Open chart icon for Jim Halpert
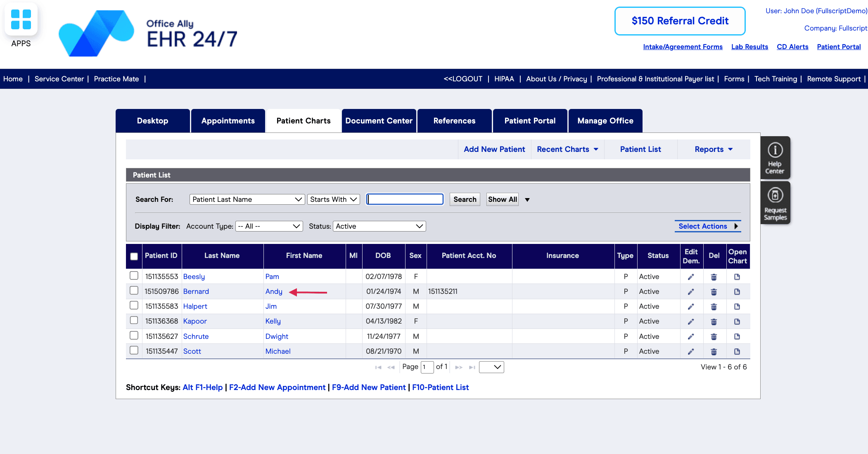This screenshot has width=868, height=454. pos(737,307)
